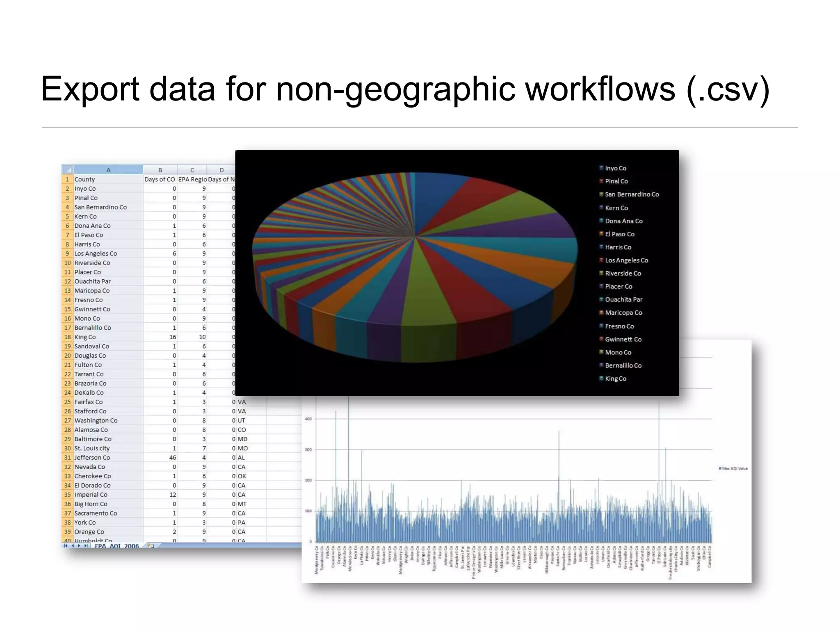Open the EPA_AQI_2006 sheet tab

click(116, 546)
